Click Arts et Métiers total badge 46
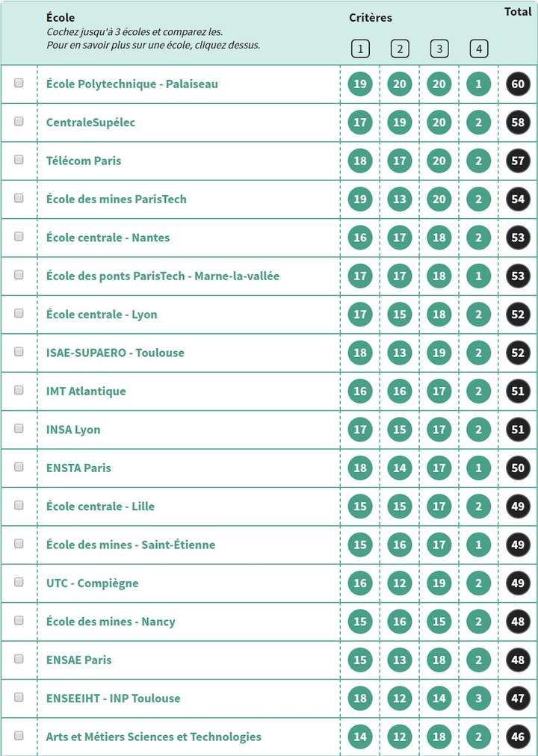Viewport: 538px width, 756px height. 518,737
